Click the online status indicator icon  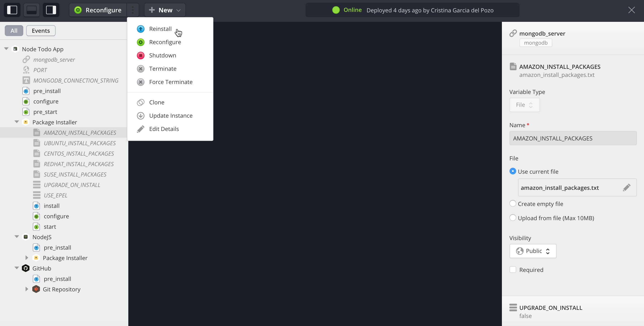(x=336, y=10)
